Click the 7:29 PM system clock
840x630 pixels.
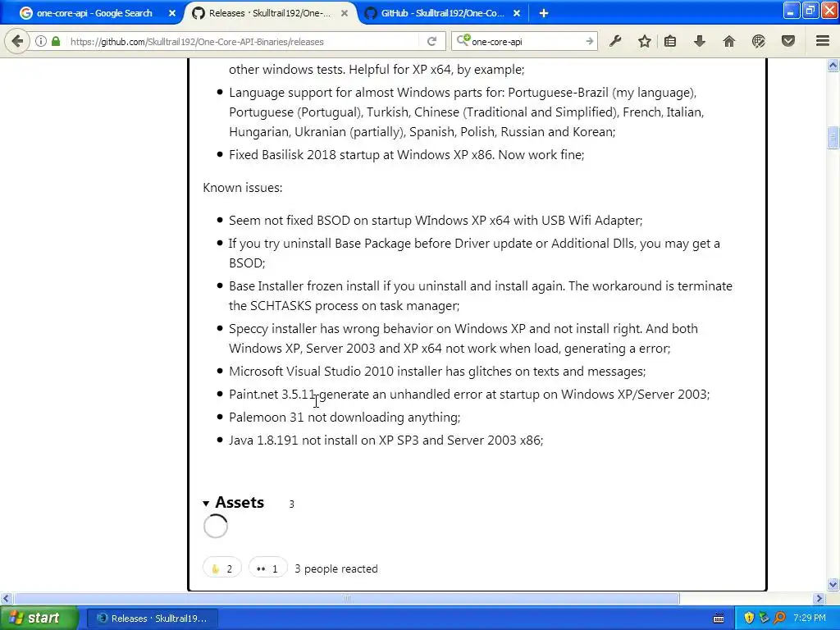coord(810,619)
